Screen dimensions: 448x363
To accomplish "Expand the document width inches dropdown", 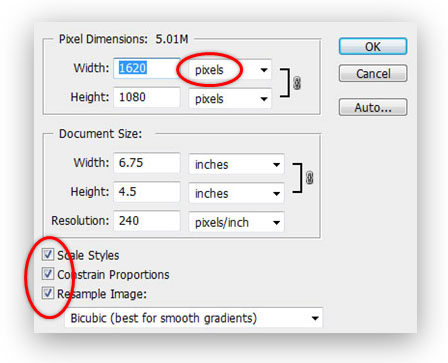I will click(237, 164).
